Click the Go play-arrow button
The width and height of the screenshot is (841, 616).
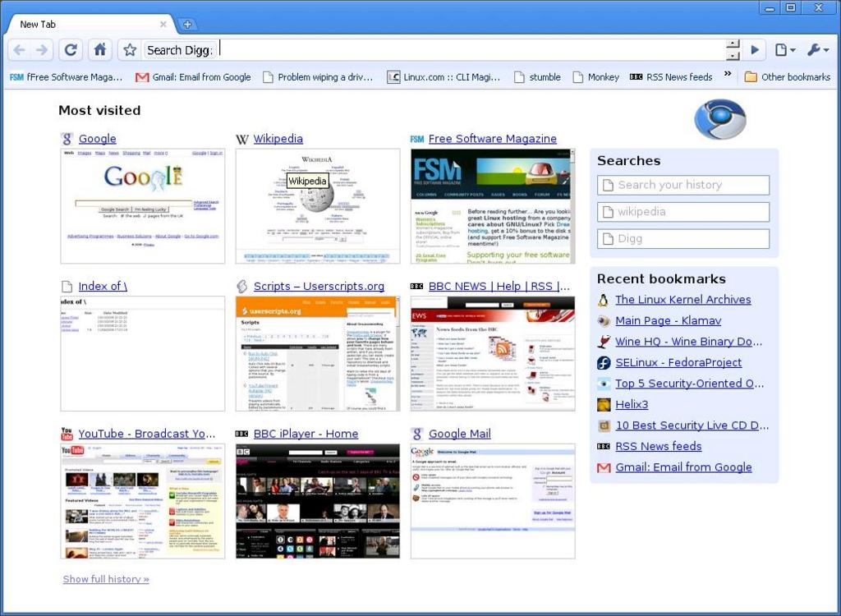[x=755, y=50]
